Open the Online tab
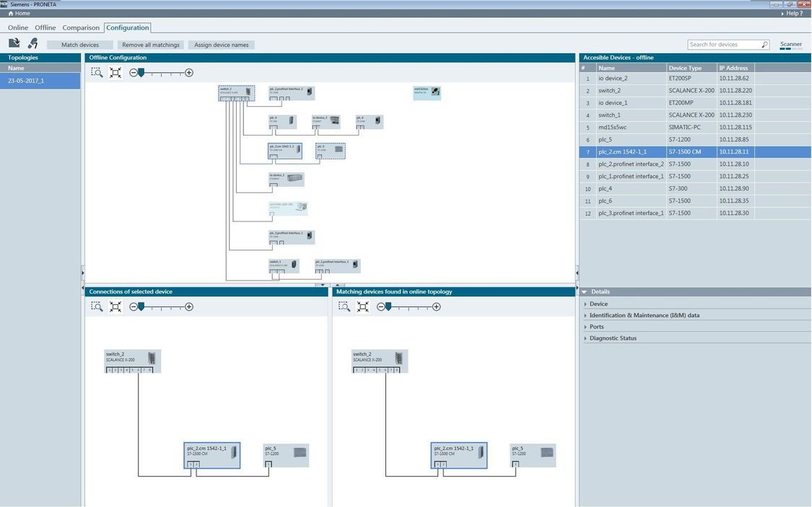 point(18,27)
